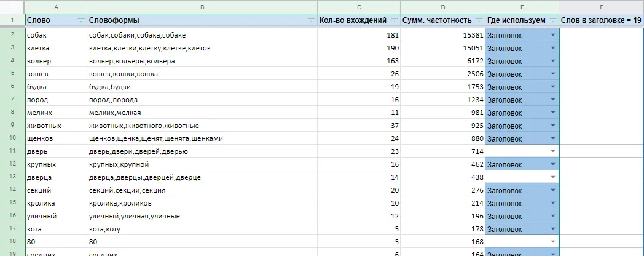Screen dimensions: 644x256
Task: Expand dropdown in row with собак
Action: [553, 35]
